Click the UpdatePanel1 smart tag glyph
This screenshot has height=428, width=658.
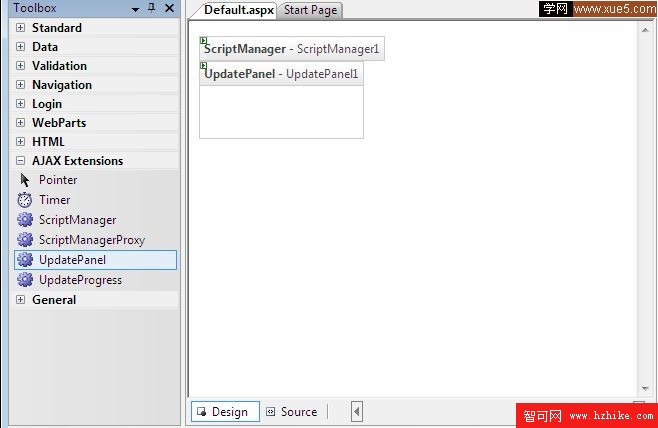pyautogui.click(x=204, y=66)
